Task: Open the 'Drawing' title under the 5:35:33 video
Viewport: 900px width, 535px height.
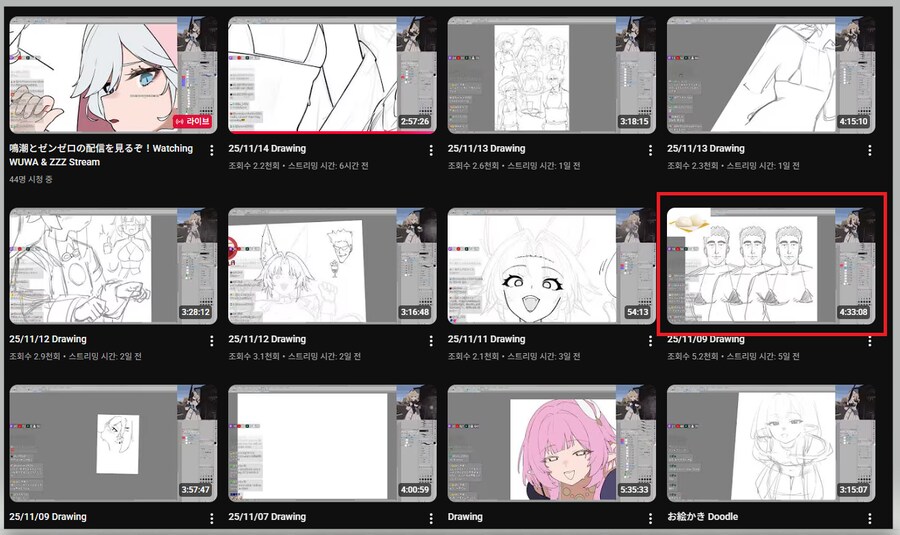Action: pos(465,517)
